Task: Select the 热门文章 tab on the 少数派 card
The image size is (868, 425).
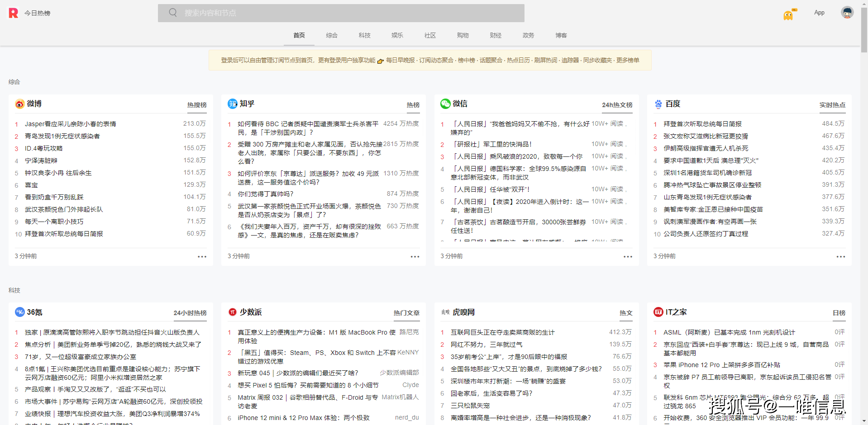Action: (406, 313)
